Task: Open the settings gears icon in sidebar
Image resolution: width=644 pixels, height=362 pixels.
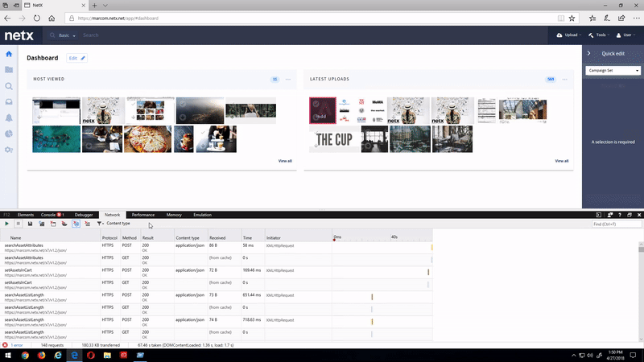Action: click(9, 150)
